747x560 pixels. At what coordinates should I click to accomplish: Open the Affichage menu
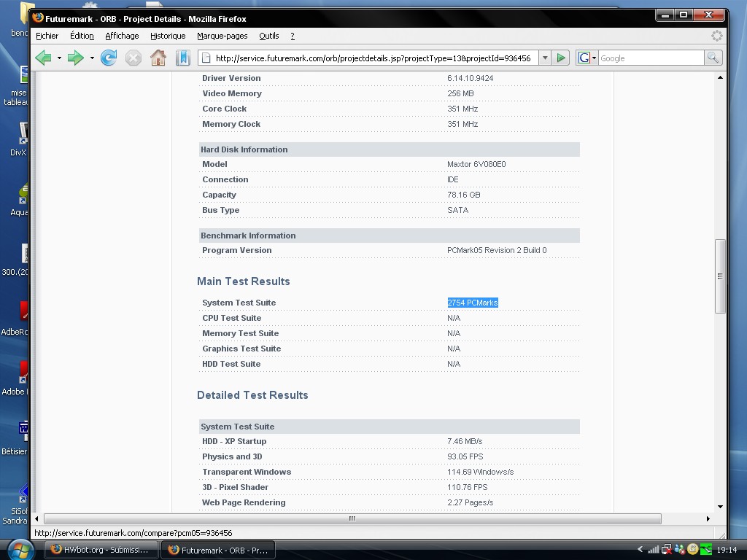point(122,36)
